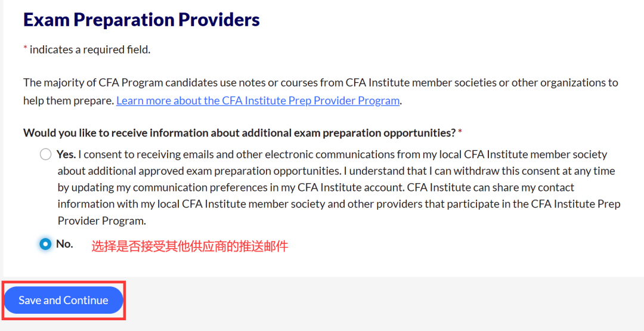
Task: Click the indicates a required field note
Action: tap(90, 50)
